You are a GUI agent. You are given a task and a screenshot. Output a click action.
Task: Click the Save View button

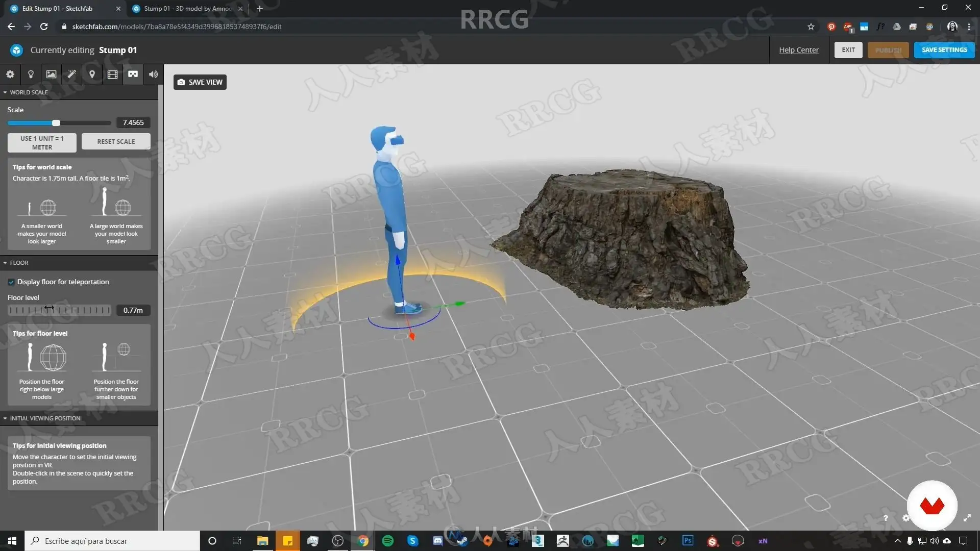(200, 82)
